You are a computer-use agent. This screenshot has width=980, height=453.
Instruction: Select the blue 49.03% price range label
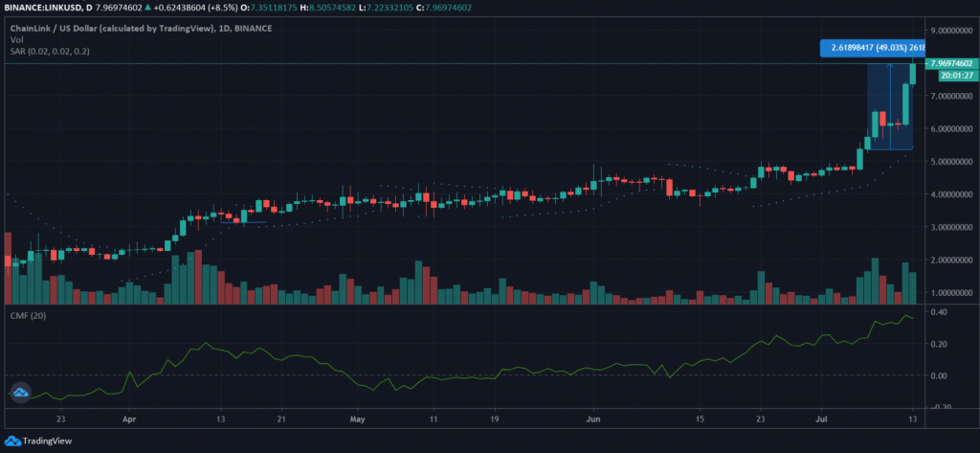pyautogui.click(x=872, y=48)
